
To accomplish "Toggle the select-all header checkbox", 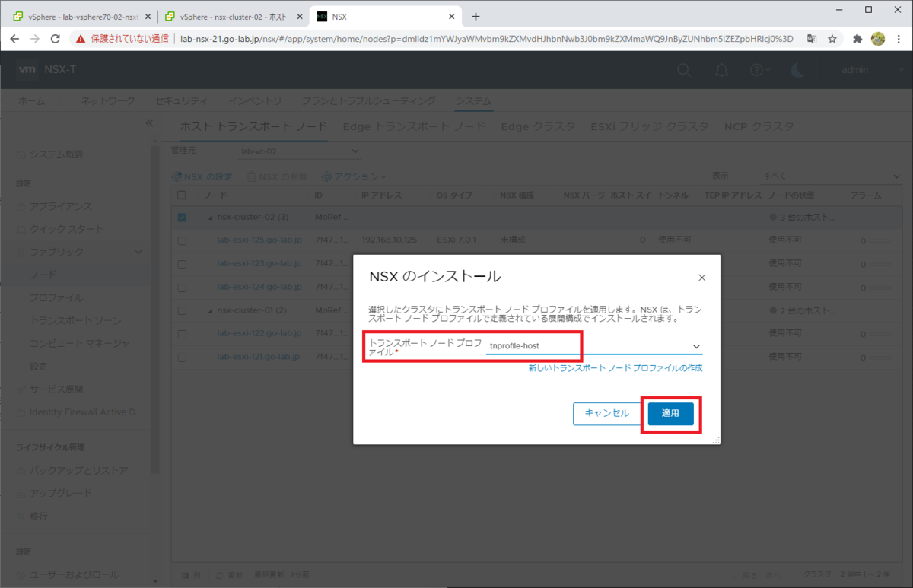I will coord(182,195).
